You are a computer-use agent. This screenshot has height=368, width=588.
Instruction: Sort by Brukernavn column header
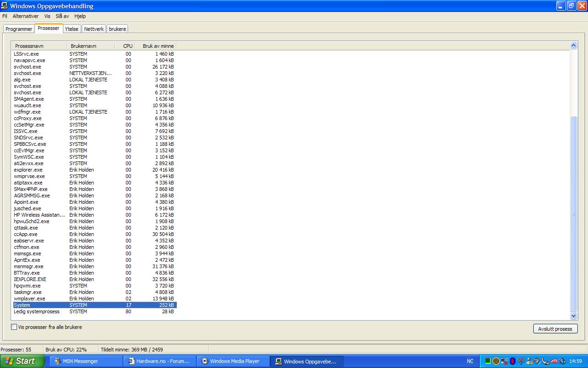tap(91, 46)
